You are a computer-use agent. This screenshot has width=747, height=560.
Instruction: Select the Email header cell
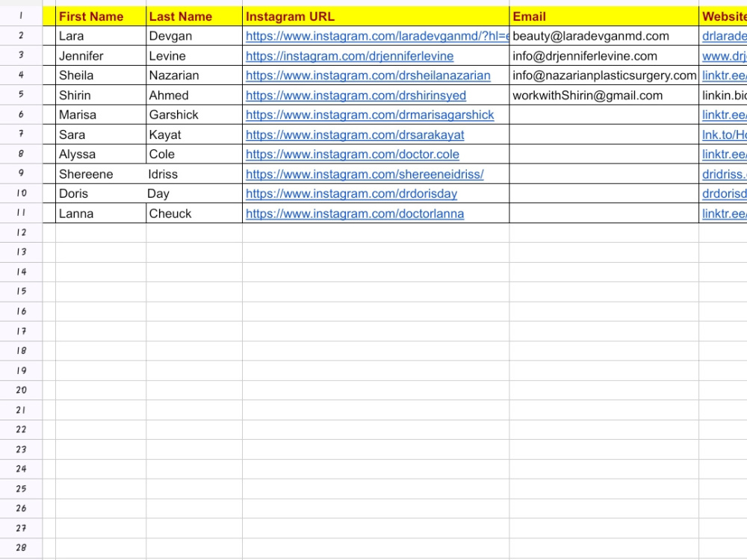(x=604, y=16)
